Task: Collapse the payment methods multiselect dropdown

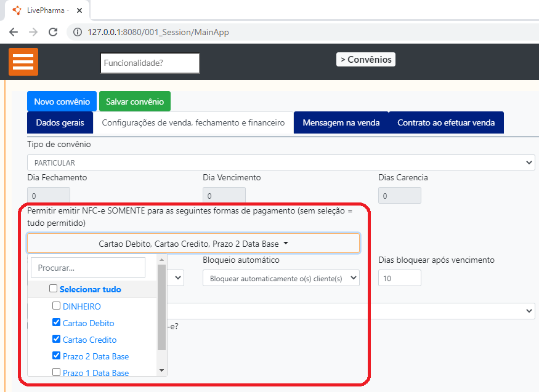Action: tap(193, 244)
